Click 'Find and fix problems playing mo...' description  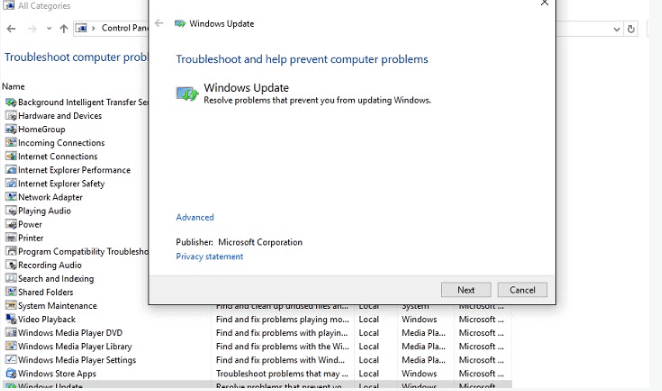(x=282, y=319)
